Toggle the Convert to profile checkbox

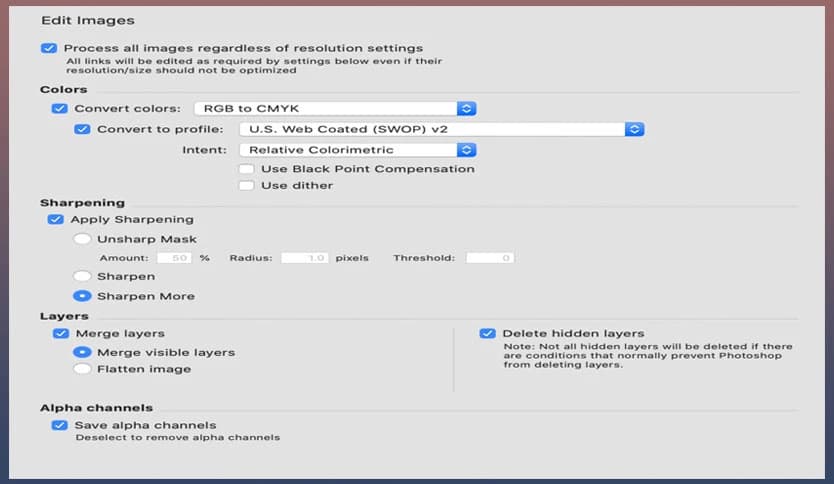(x=82, y=129)
